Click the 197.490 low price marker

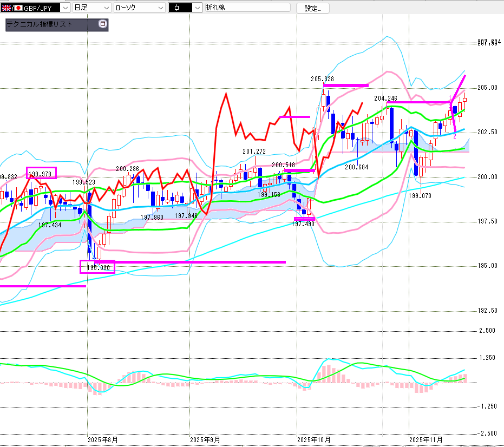point(303,224)
